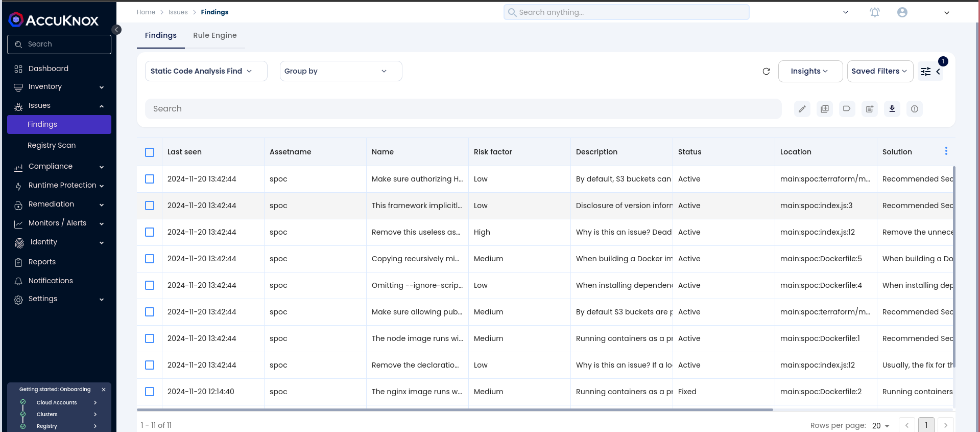Image resolution: width=980 pixels, height=432 pixels.
Task: Check the 'The nginx image runs w...' row
Action: coord(150,392)
